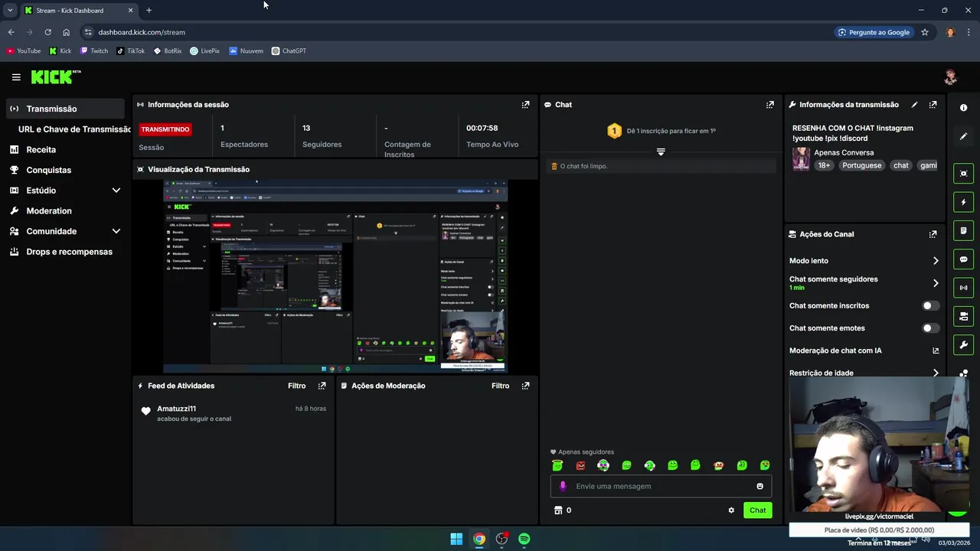The height and width of the screenshot is (551, 980).
Task: Click the wrench icon in right rail
Action: coord(963,345)
